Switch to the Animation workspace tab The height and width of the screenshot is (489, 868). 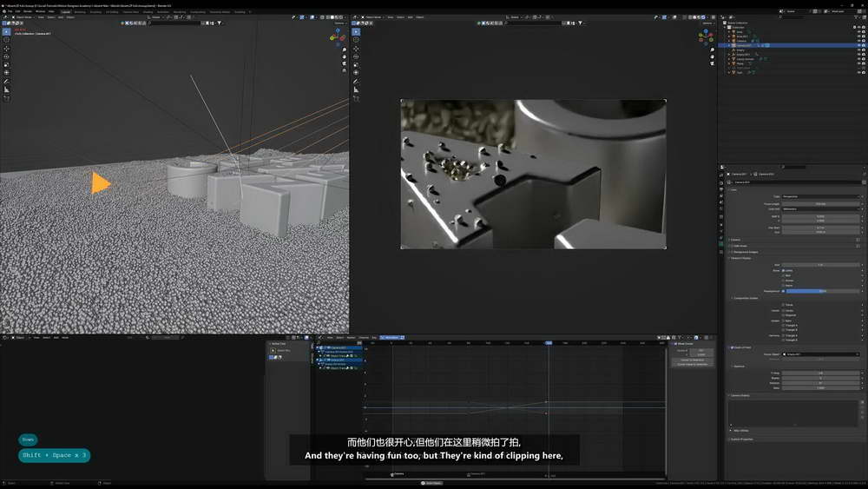tap(163, 11)
